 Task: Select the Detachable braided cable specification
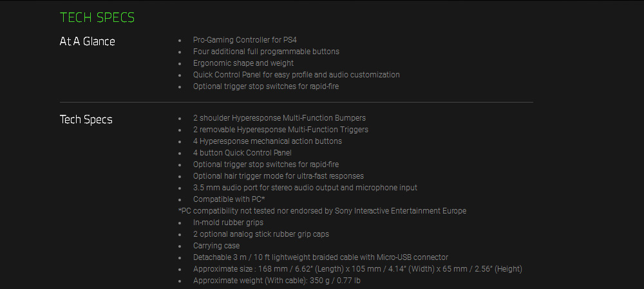[321, 257]
